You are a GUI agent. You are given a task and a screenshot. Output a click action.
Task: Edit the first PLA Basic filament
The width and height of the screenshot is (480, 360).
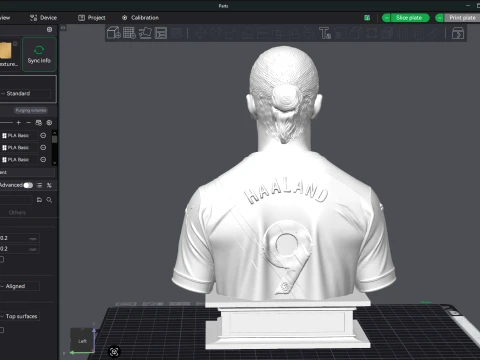(x=43, y=135)
